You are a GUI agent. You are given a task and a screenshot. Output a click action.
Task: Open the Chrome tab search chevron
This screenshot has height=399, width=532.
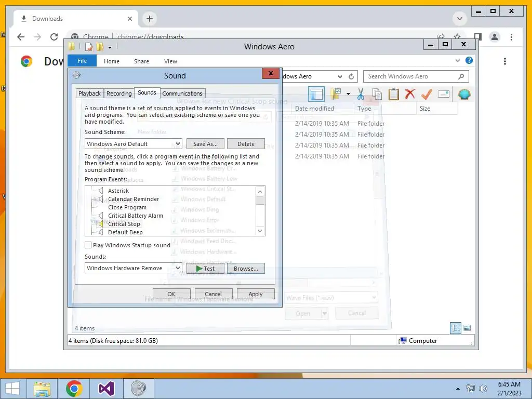(460, 18)
